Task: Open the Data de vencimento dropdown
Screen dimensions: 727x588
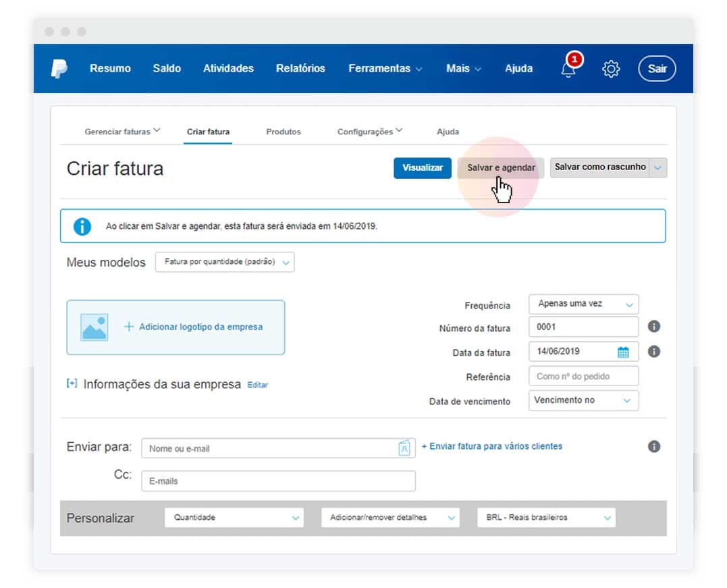Action: coord(583,400)
